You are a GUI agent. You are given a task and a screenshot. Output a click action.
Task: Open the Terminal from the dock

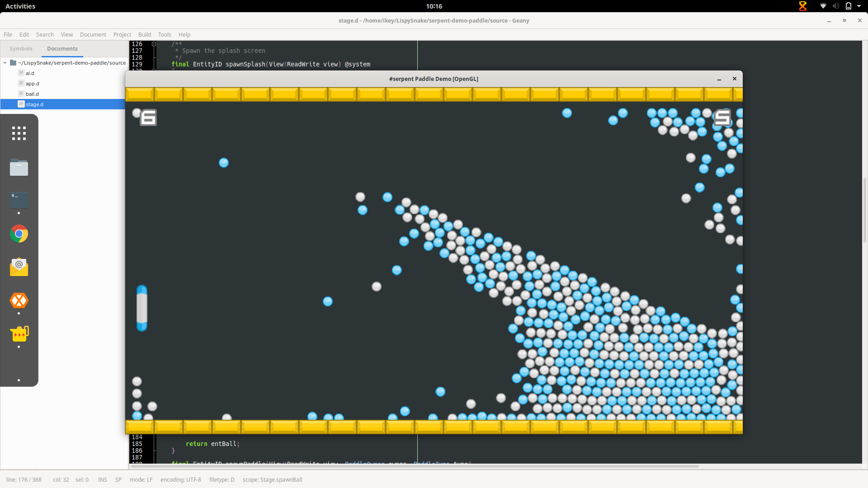[x=19, y=200]
